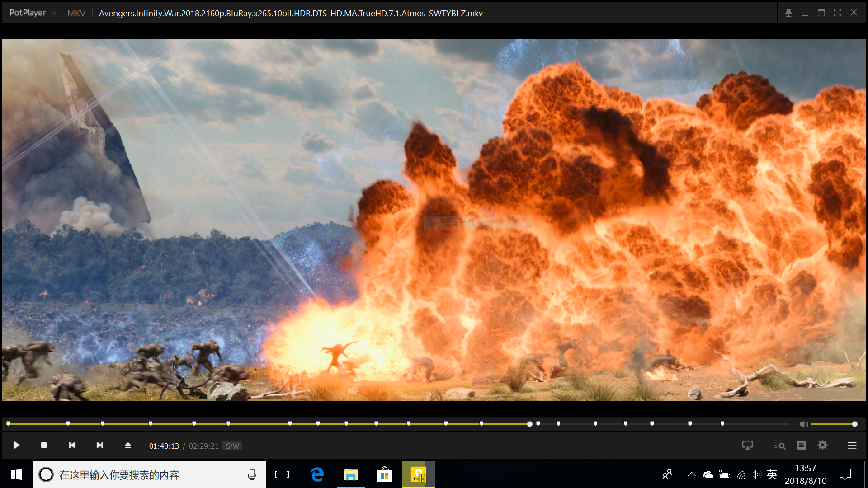Image resolution: width=868 pixels, height=488 pixels.
Task: Open the screen cast (AirPlay) icon
Action: tap(748, 445)
